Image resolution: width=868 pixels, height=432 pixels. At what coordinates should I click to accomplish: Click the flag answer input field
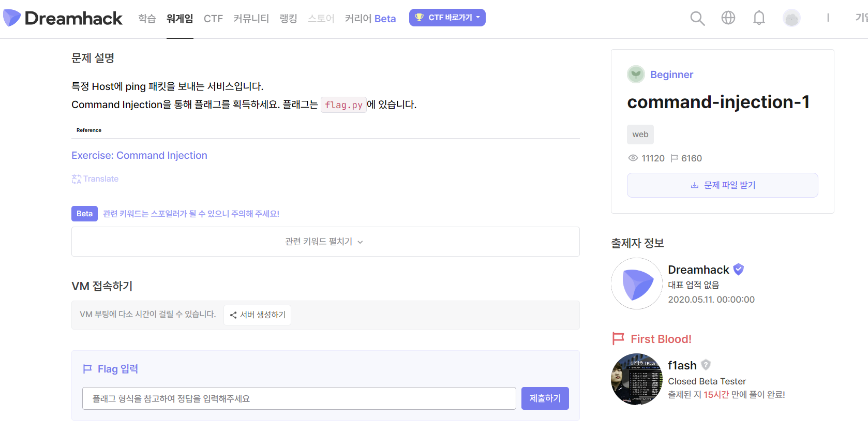298,398
